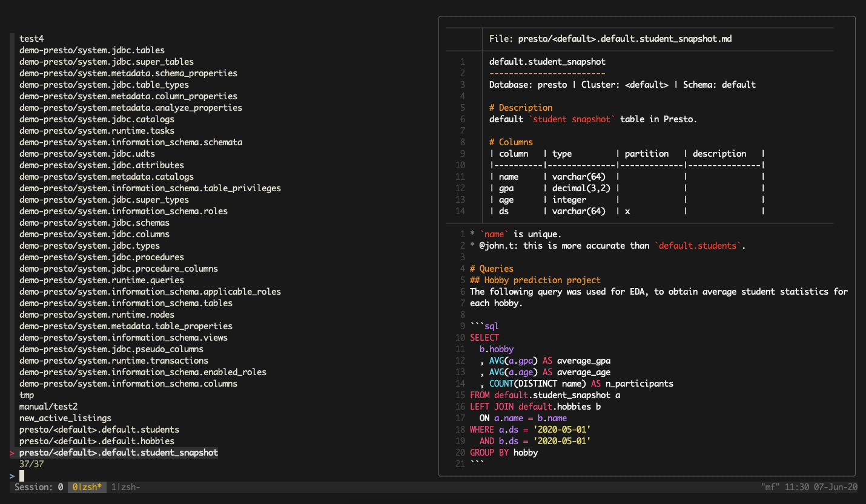
Task: Select demo-presto/system.jdbc.types entry
Action: 90,246
